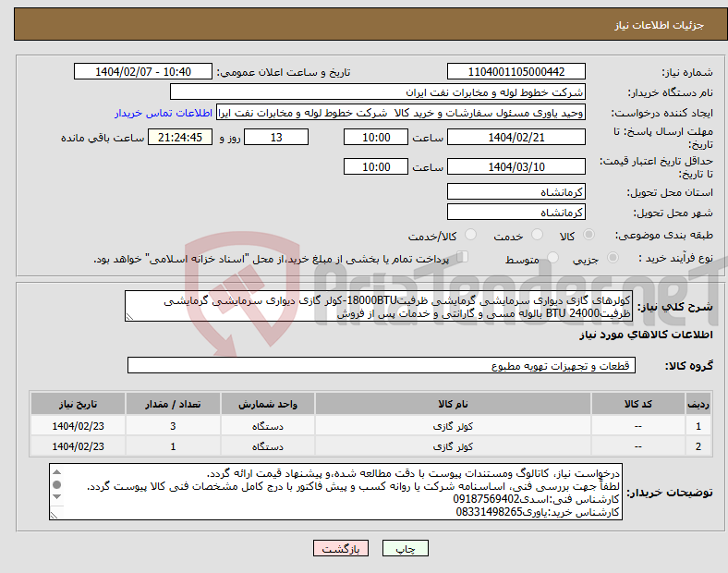
Task: Select the جزیی purchase type radio
Action: [613, 257]
